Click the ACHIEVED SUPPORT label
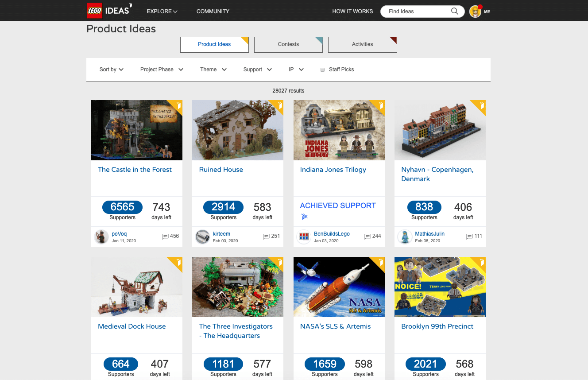 tap(338, 206)
